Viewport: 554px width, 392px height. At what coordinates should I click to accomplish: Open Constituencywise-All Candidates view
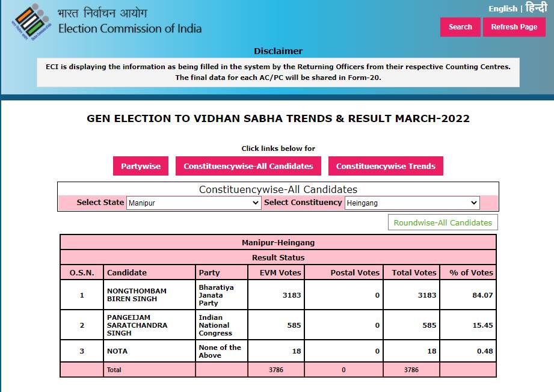click(x=248, y=166)
